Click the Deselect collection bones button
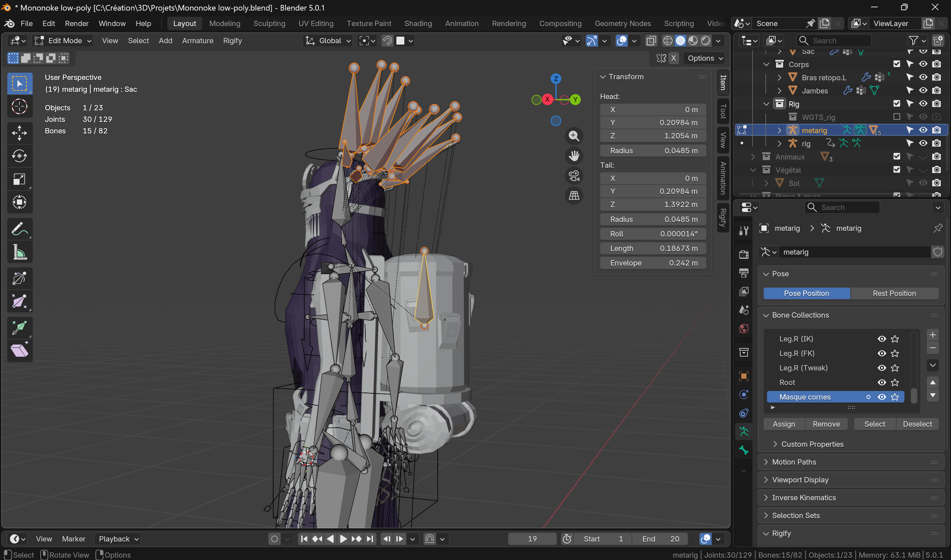951x560 pixels. click(917, 424)
